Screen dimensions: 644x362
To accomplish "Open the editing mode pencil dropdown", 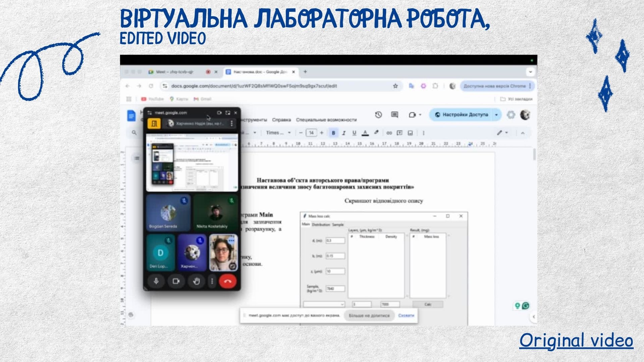I will click(x=502, y=133).
